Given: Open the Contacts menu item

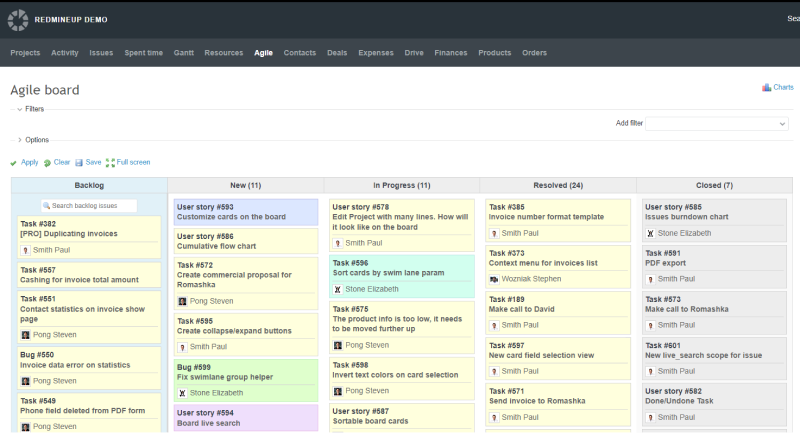Looking at the screenshot, I should [299, 53].
